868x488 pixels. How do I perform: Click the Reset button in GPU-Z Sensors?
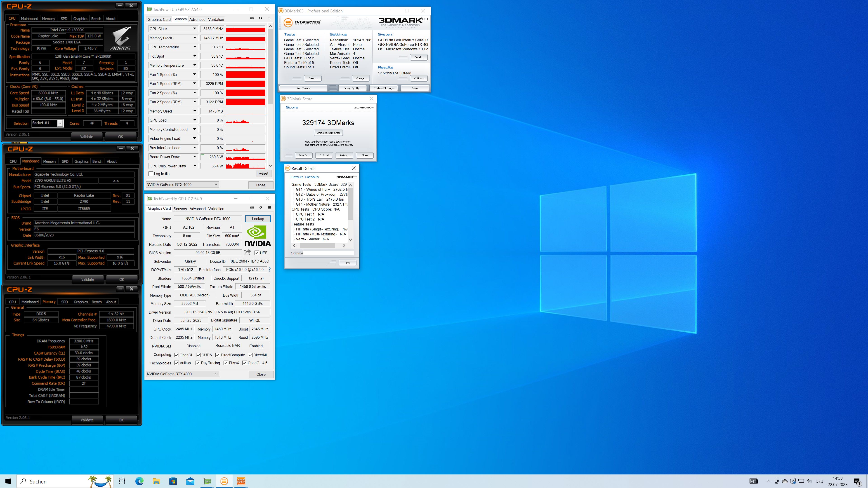(263, 174)
